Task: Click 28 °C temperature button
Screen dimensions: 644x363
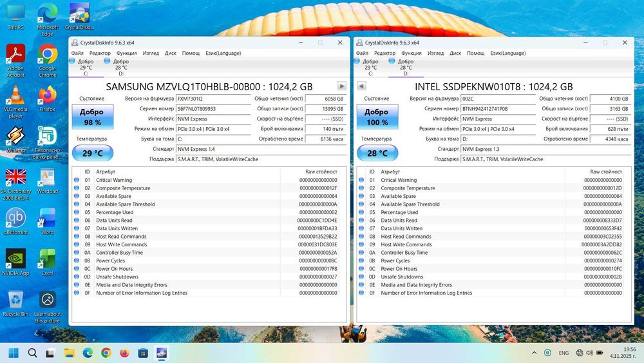Action: [x=377, y=153]
